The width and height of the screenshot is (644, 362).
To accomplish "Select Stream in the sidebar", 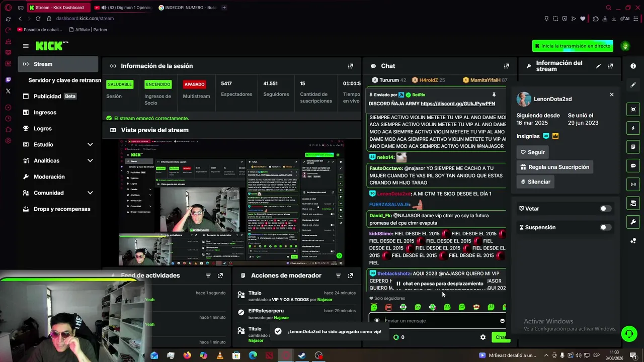I will click(58, 64).
